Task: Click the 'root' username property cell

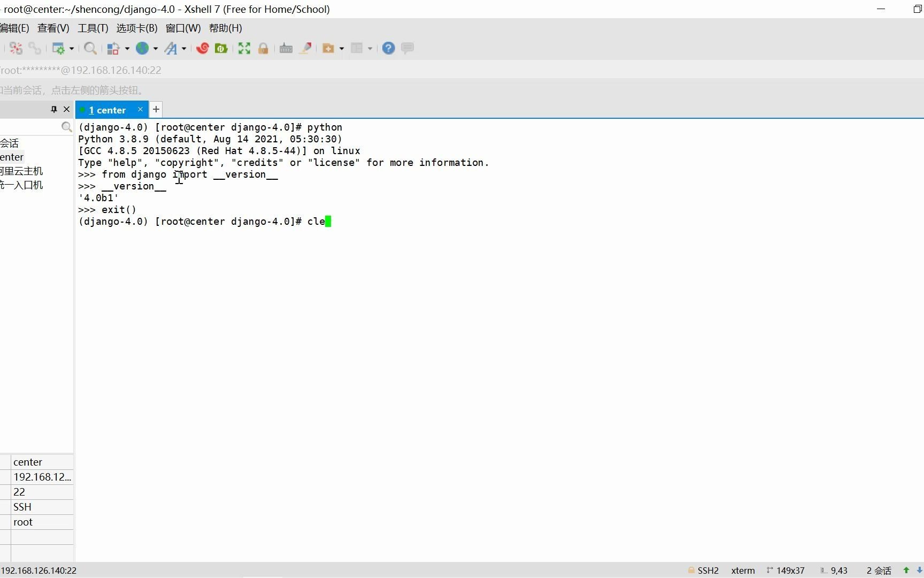Action: click(x=42, y=522)
